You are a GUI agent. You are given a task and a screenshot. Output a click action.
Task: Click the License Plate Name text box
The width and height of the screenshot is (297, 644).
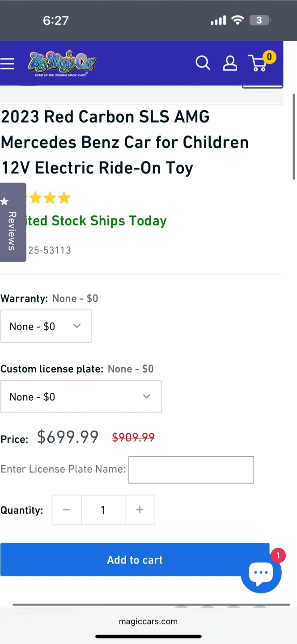pos(191,470)
